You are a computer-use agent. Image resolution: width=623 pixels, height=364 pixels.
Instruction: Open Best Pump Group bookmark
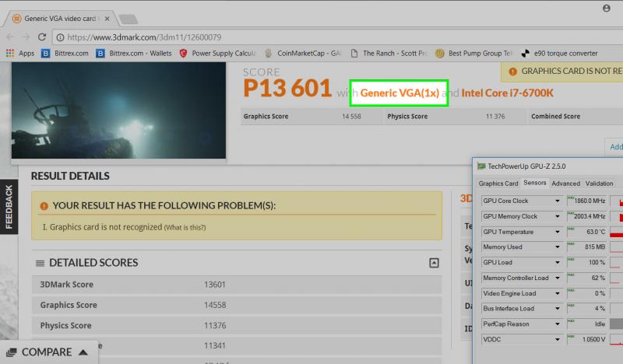[x=474, y=53]
